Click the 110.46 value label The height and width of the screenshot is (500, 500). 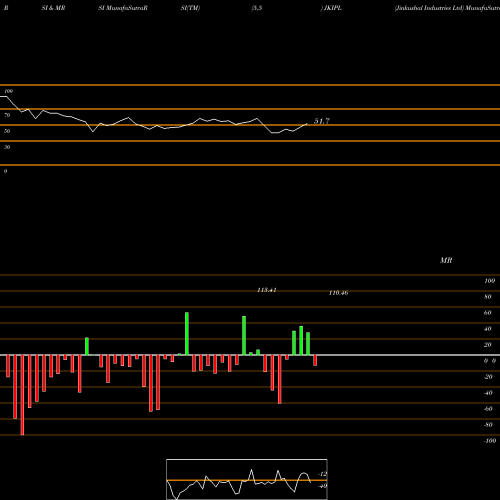pos(338,293)
